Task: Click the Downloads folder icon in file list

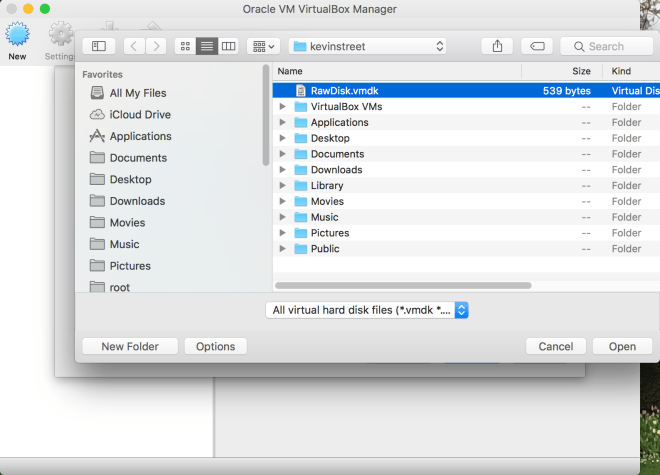Action: point(301,170)
